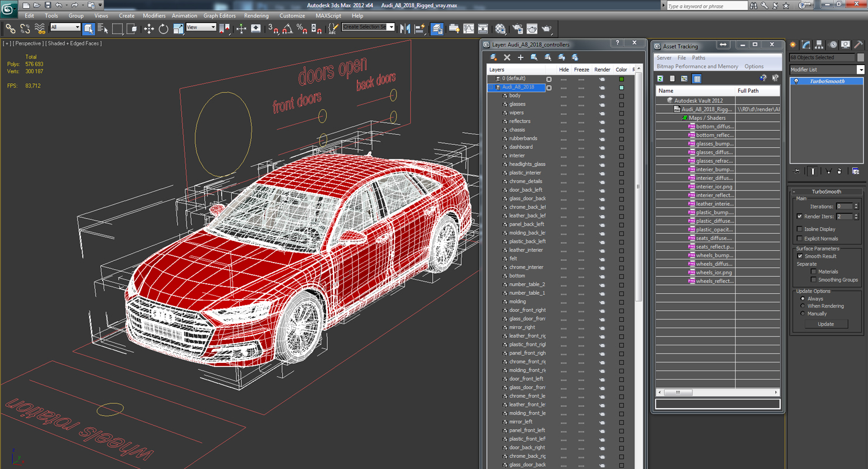Toggle 3D Snaps icon
This screenshot has width=868, height=469.
click(273, 28)
